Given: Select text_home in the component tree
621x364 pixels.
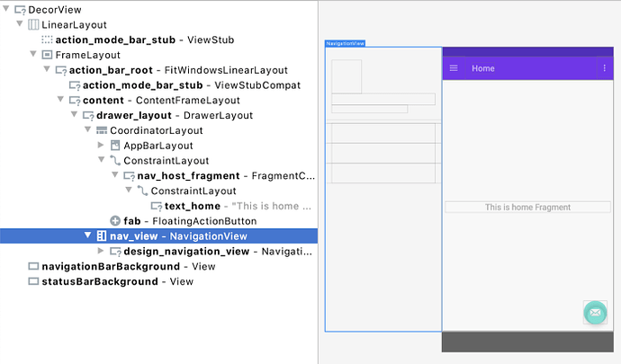Looking at the screenshot, I should pyautogui.click(x=193, y=207).
